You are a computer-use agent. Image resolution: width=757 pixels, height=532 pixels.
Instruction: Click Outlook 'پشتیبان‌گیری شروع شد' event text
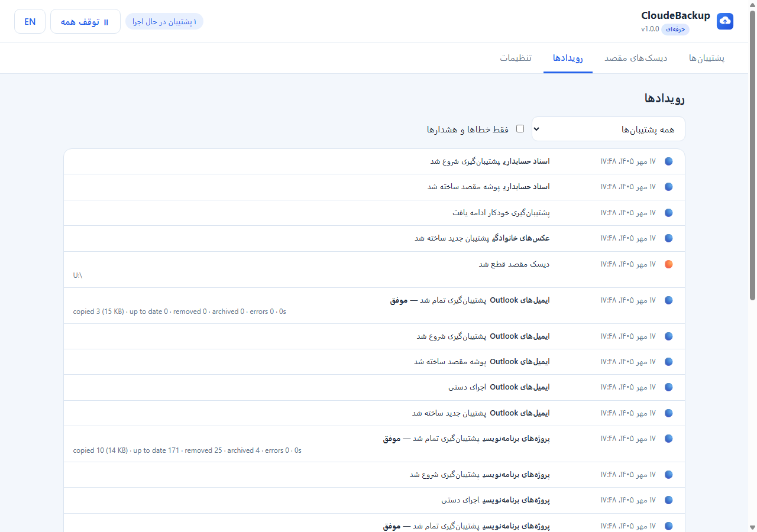[x=483, y=336]
